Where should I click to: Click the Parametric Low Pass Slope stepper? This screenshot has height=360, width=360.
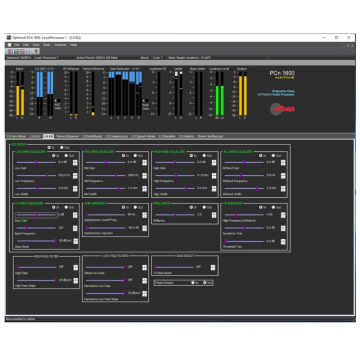tap(144, 294)
